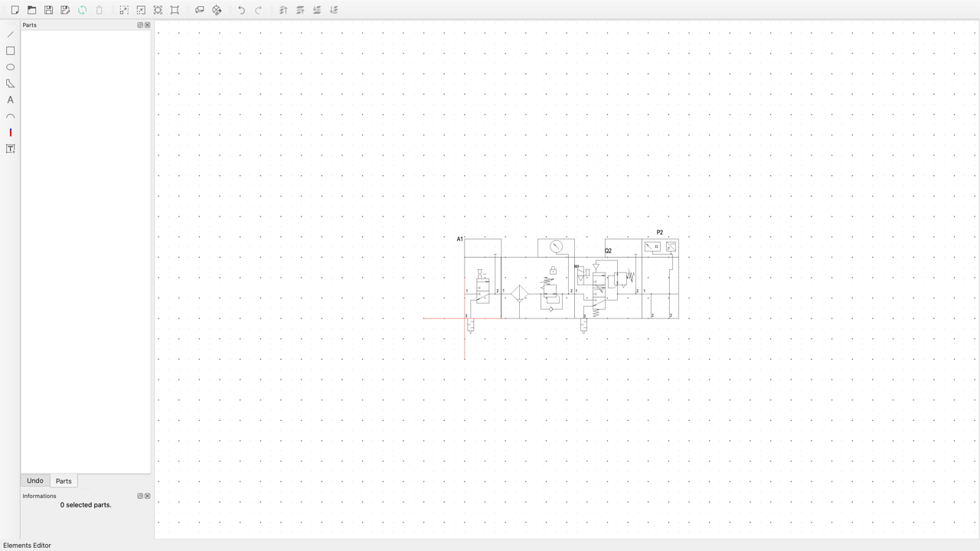This screenshot has width=980, height=551.
Task: Open an element file using folder icon
Action: (x=31, y=10)
